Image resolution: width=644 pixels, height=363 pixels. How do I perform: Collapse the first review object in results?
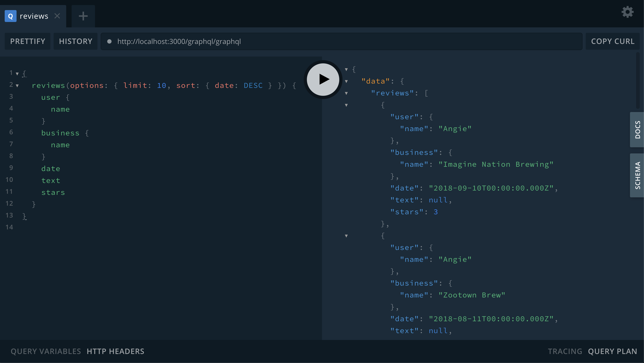pyautogui.click(x=346, y=105)
